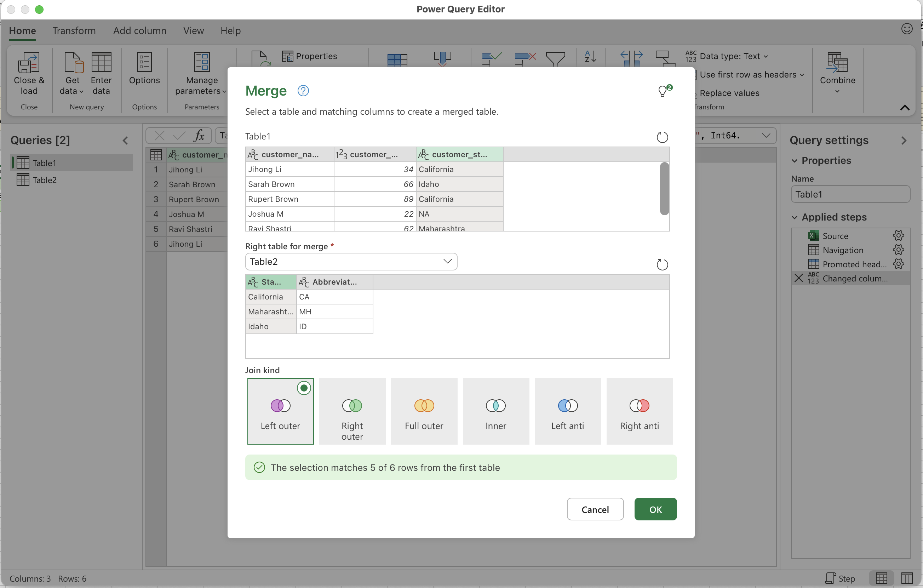Click the Merge help question mark icon
923x588 pixels.
[x=303, y=91]
